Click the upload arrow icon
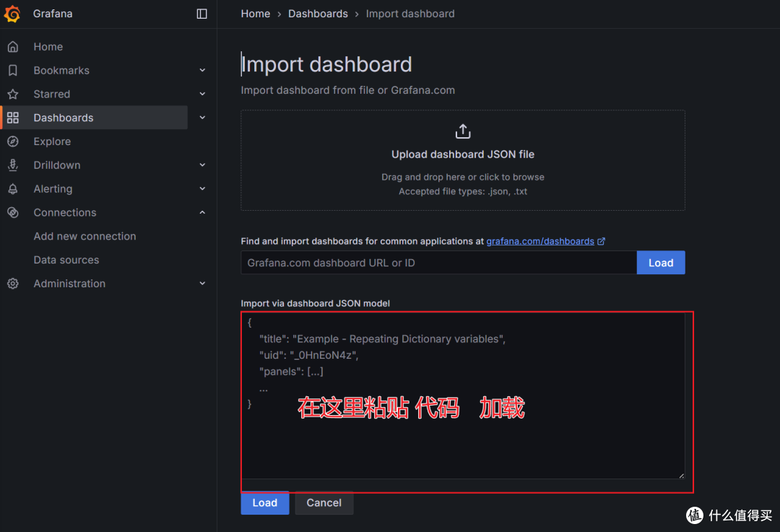This screenshot has height=532, width=780. pyautogui.click(x=463, y=131)
